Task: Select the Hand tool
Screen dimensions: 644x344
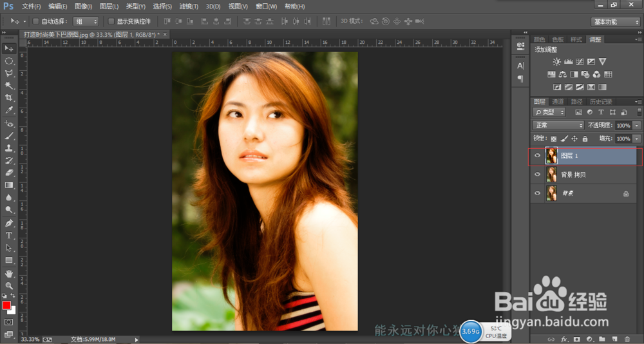Action: [x=8, y=273]
